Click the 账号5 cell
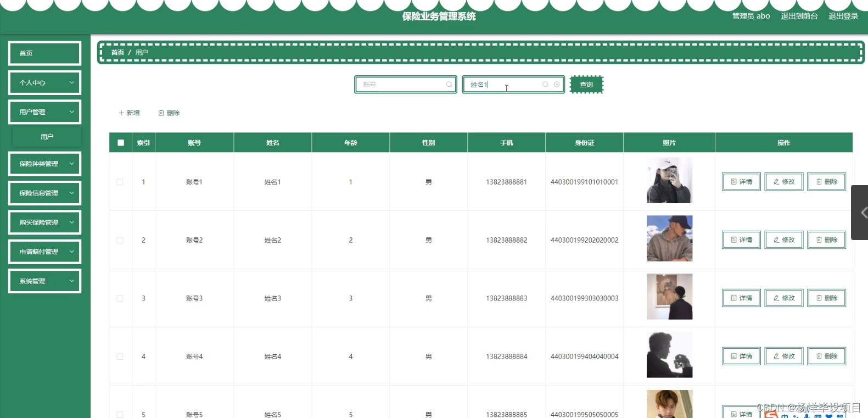The image size is (868, 418). point(194,415)
